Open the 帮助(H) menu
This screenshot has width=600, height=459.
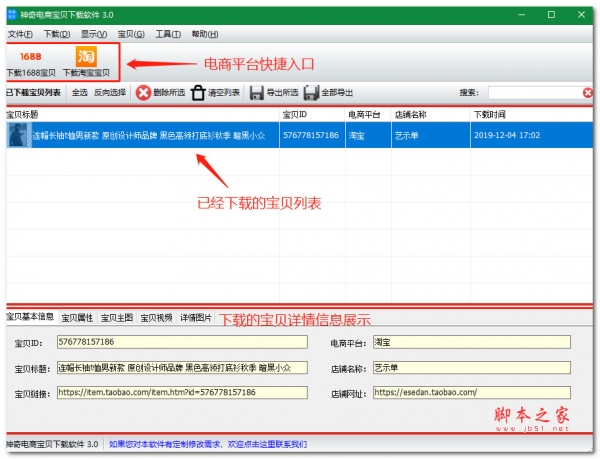click(205, 34)
